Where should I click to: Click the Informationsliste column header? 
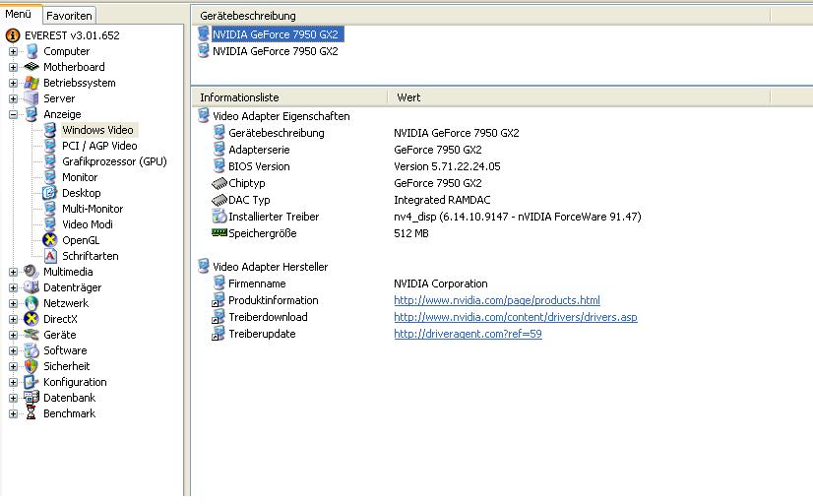tap(289, 97)
